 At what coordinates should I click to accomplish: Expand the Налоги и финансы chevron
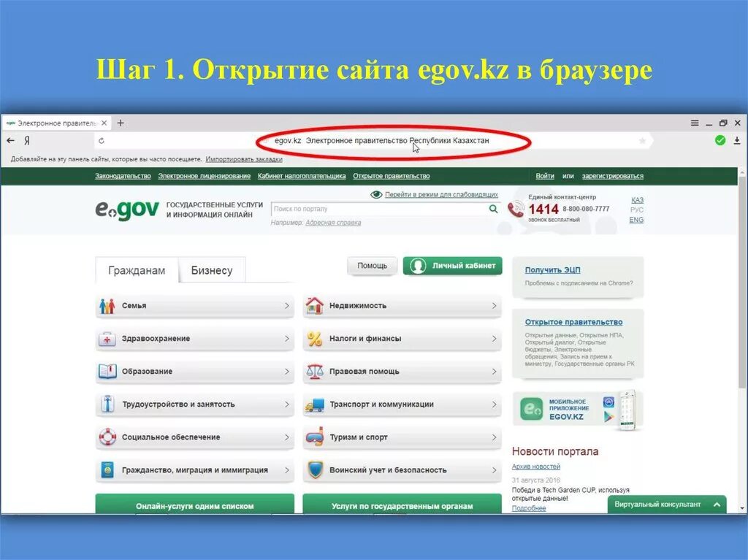[495, 339]
